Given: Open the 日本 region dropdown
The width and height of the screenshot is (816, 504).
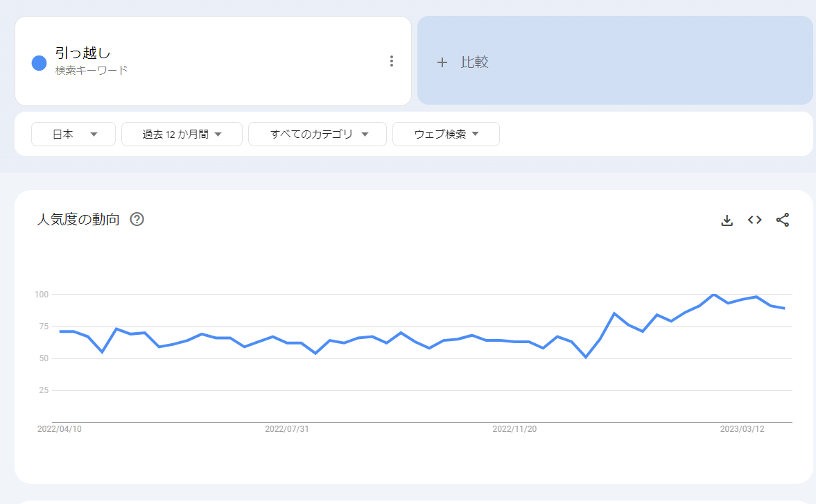Looking at the screenshot, I should [73, 134].
